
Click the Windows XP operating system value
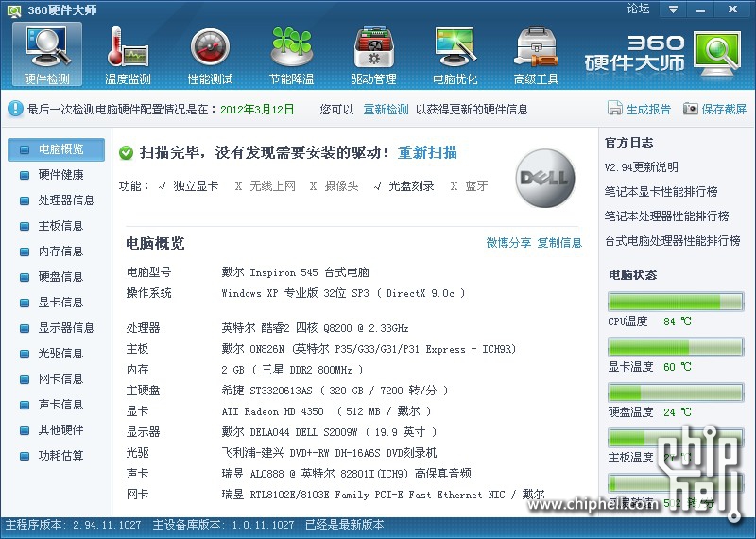tap(343, 293)
